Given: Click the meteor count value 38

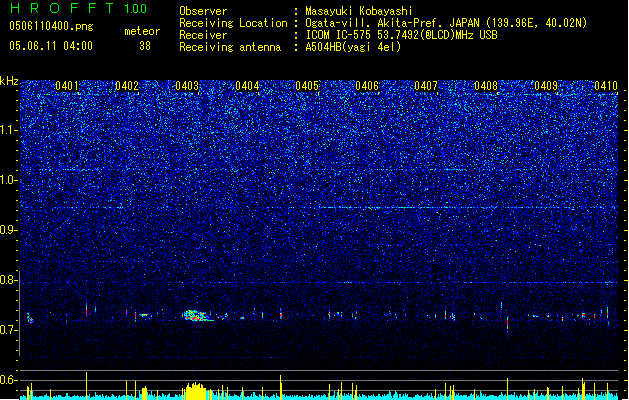Looking at the screenshot, I should [145, 46].
